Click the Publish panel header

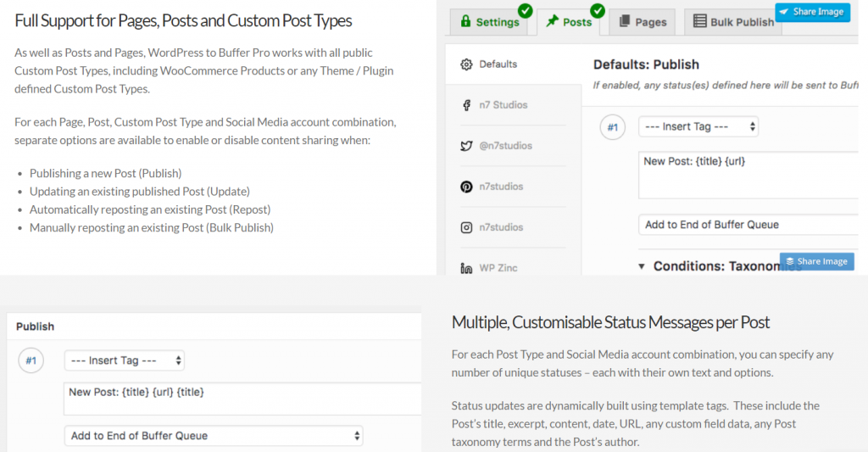point(214,326)
